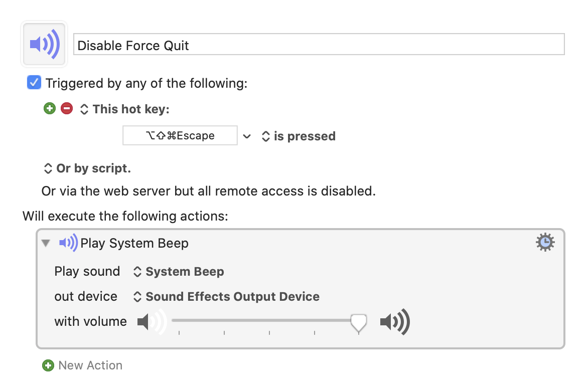Click the hot key field showing Escape
Viewport: 586px width, 392px height.
tap(180, 136)
